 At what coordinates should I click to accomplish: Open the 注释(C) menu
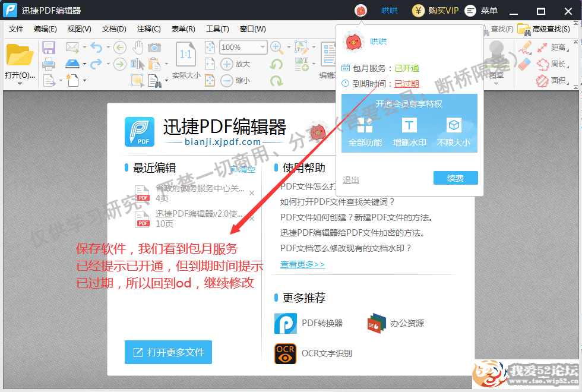[148, 29]
